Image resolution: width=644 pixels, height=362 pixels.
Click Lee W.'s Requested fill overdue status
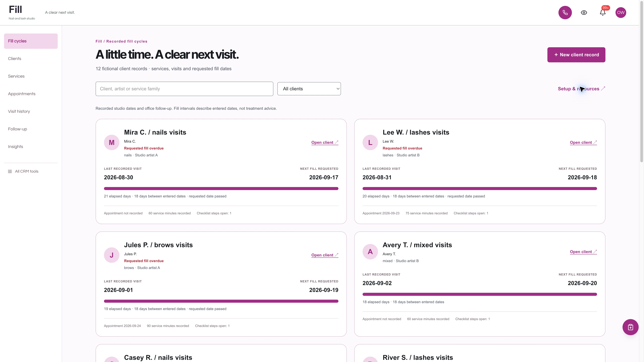(402, 148)
